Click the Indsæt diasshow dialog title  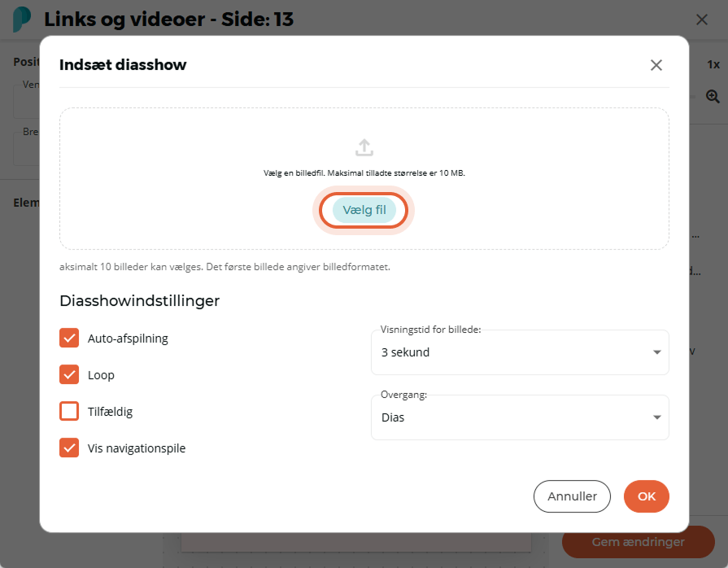123,64
